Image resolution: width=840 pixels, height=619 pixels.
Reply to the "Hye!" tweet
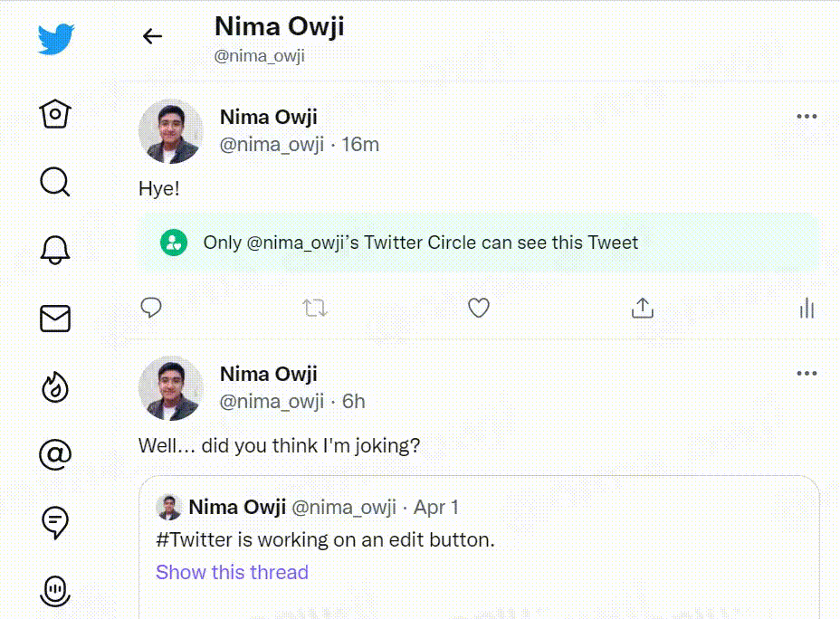click(151, 309)
